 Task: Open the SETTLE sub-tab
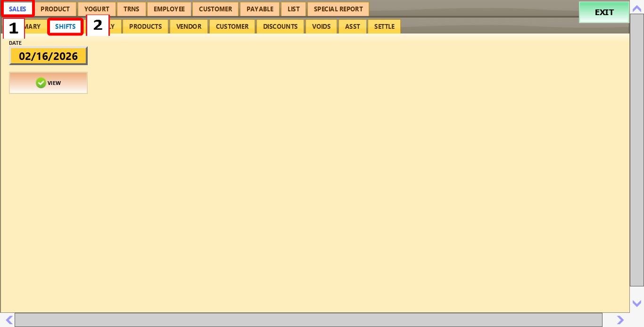384,26
